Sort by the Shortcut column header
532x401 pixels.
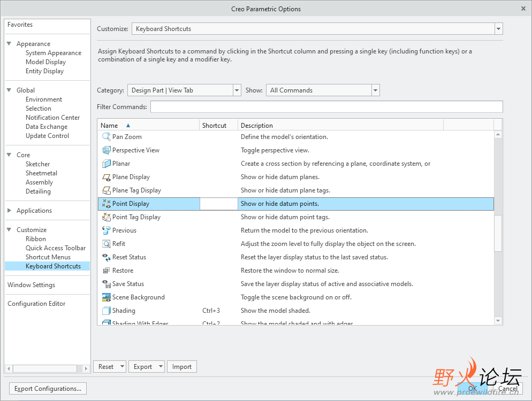pos(218,126)
